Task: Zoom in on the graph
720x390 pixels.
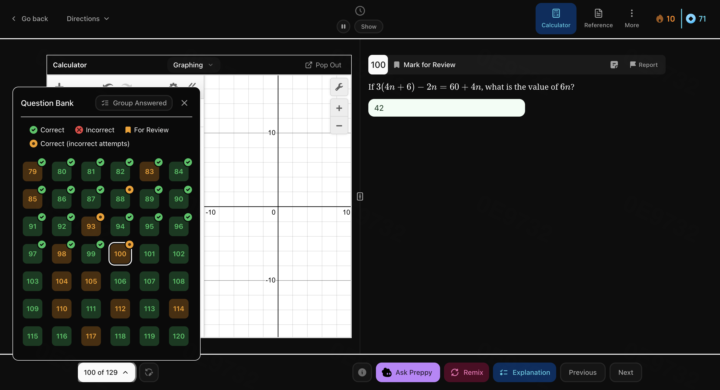Action: (x=339, y=108)
